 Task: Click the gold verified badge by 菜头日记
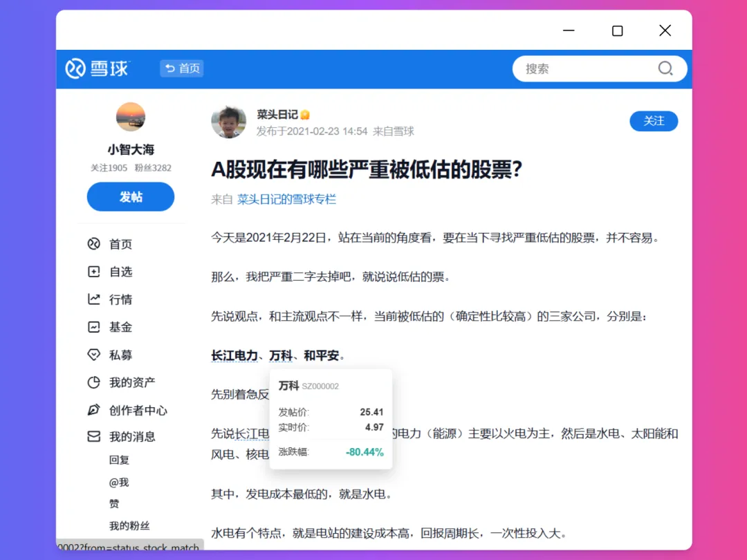(305, 115)
